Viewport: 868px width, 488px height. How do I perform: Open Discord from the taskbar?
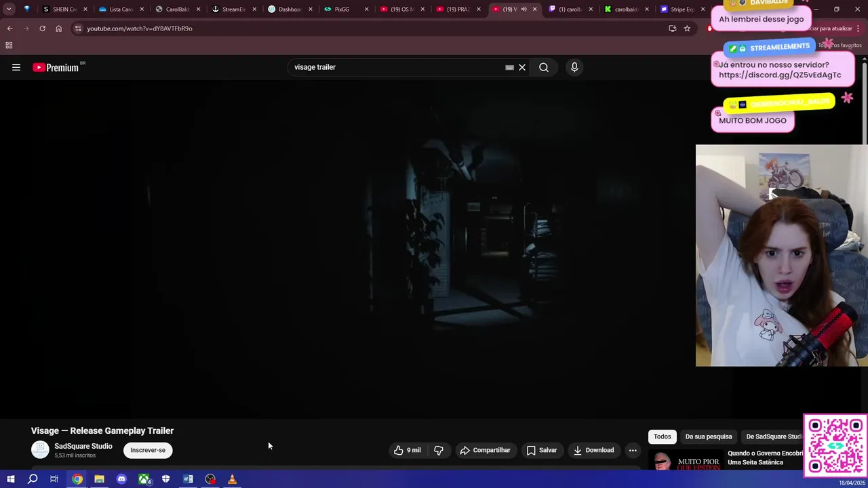click(121, 479)
